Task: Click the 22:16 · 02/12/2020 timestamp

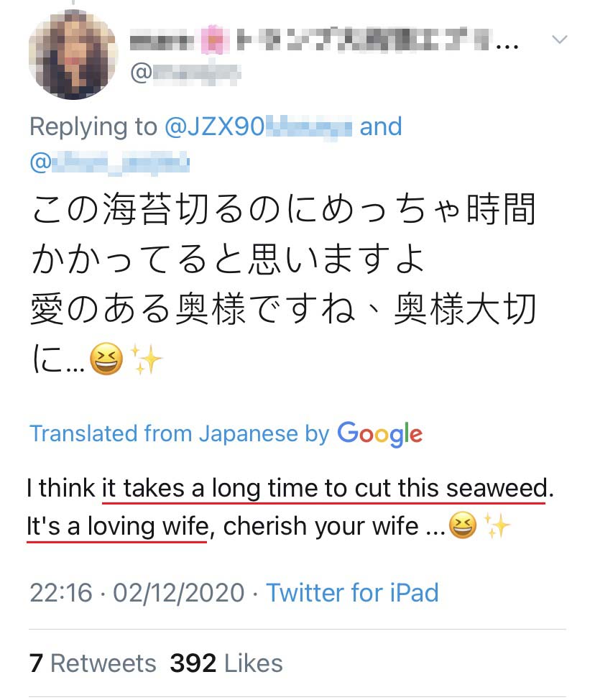Action: click(x=137, y=593)
